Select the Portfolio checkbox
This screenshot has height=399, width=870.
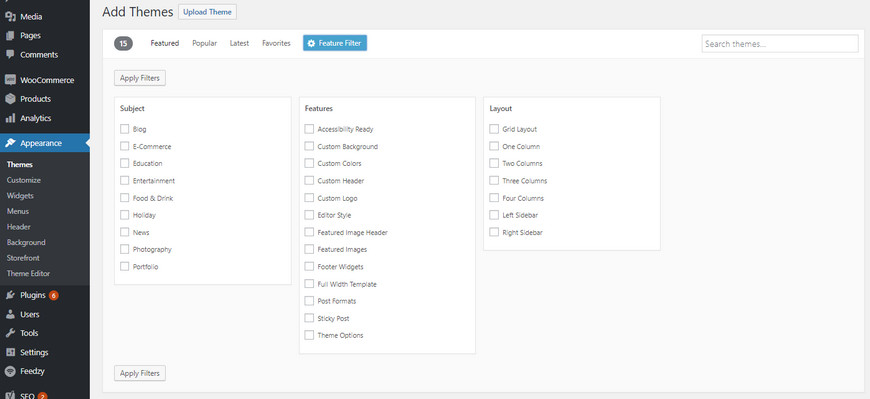124,266
